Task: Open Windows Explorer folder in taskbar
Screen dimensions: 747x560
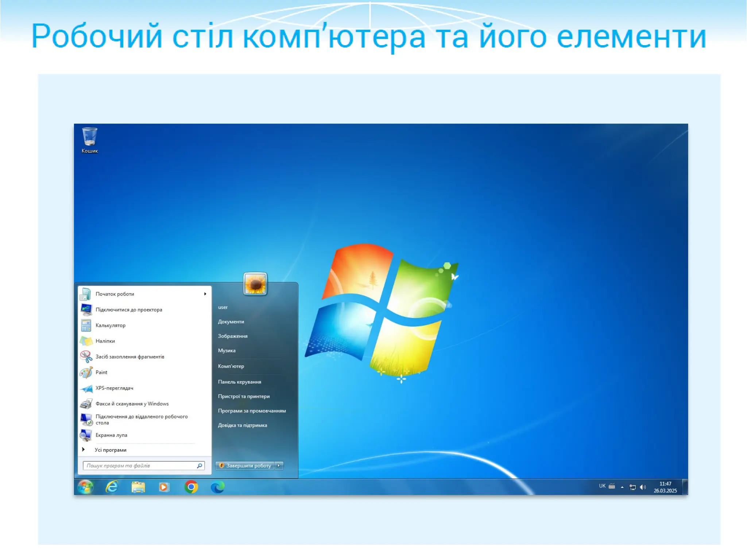Action: (138, 487)
